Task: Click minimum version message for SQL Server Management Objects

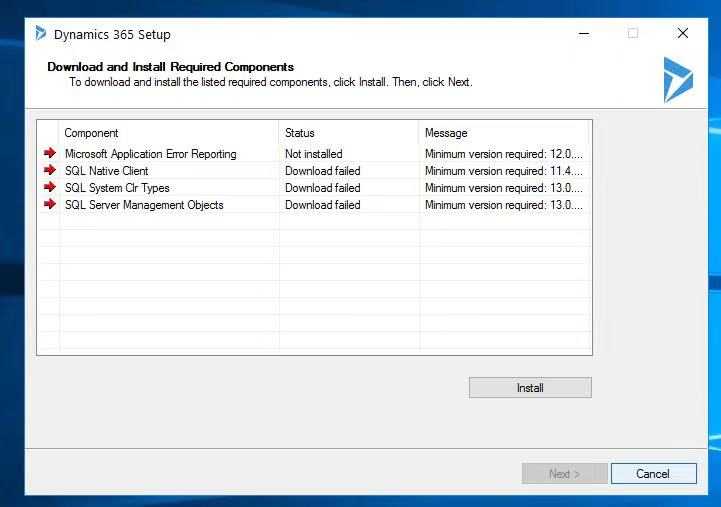Action: coord(504,205)
